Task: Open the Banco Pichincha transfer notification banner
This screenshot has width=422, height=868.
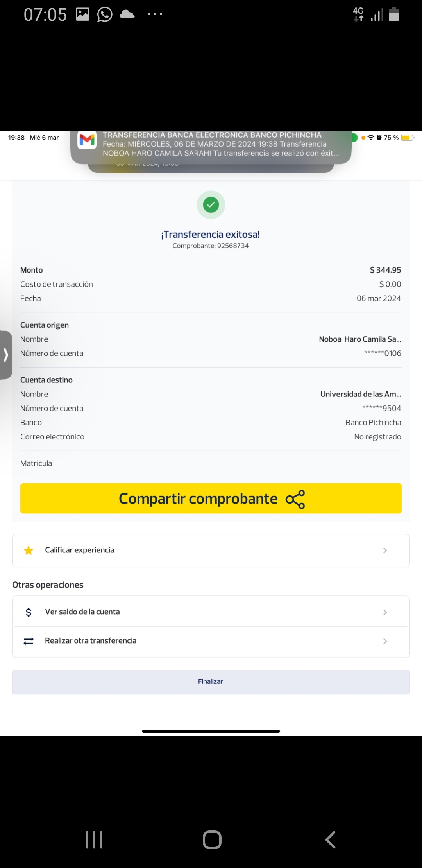Action: pyautogui.click(x=221, y=144)
